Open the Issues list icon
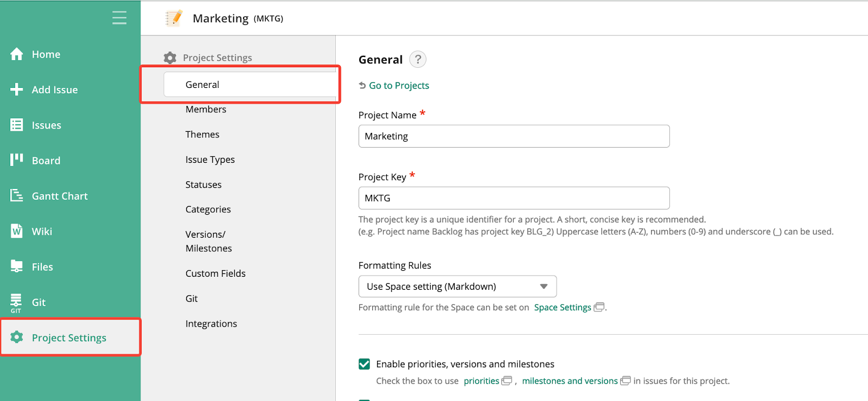868x401 pixels. (17, 125)
